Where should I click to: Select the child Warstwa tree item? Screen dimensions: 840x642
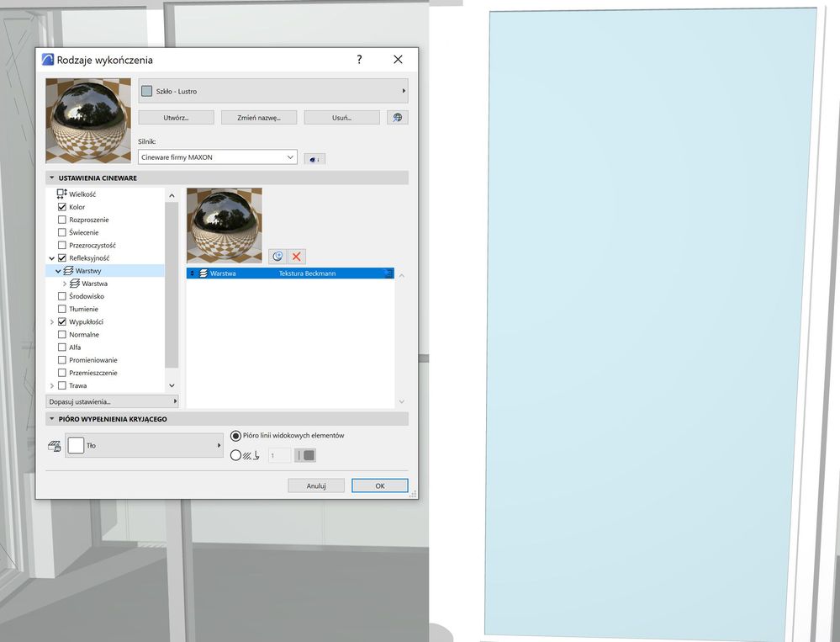pyautogui.click(x=95, y=284)
